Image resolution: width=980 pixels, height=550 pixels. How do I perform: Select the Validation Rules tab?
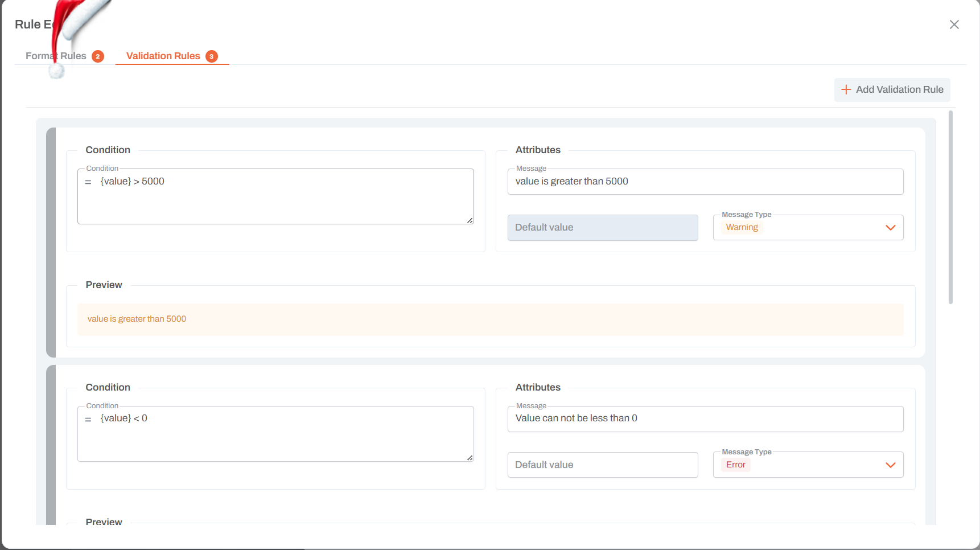tap(163, 56)
